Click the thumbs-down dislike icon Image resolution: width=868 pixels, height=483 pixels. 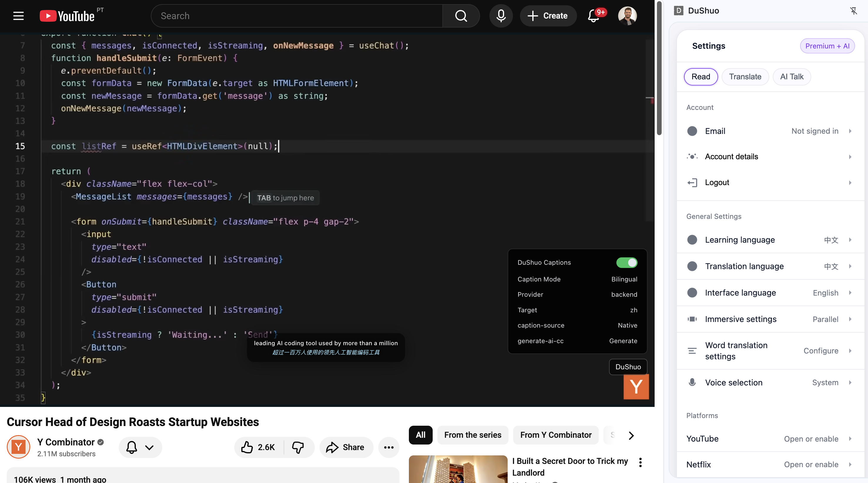point(298,447)
